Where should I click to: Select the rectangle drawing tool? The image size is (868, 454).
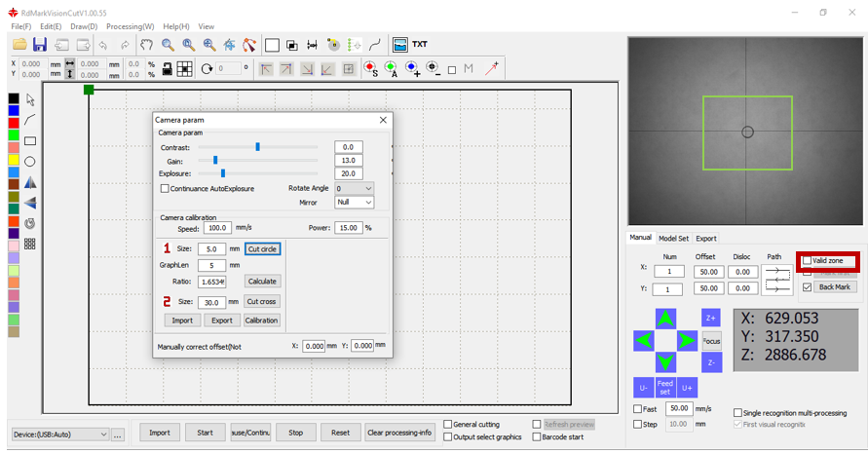coord(30,141)
